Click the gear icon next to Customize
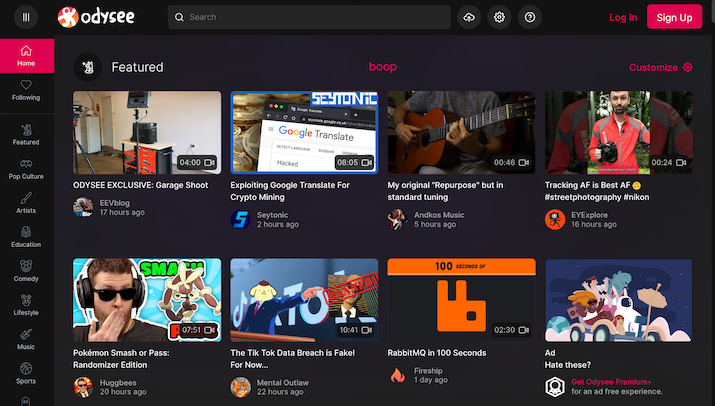 point(688,67)
